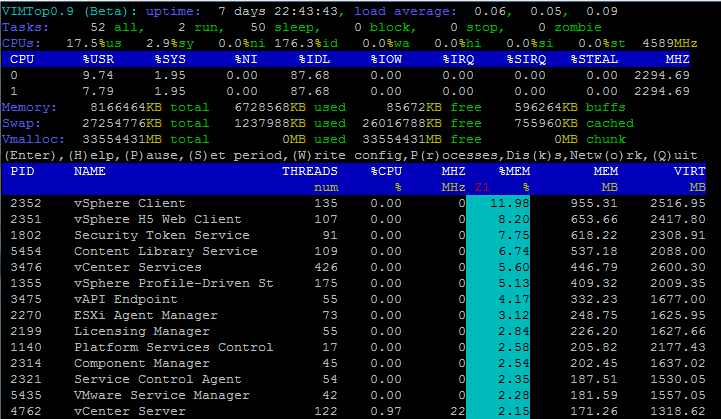Click the 755960KB cached value

click(x=546, y=124)
